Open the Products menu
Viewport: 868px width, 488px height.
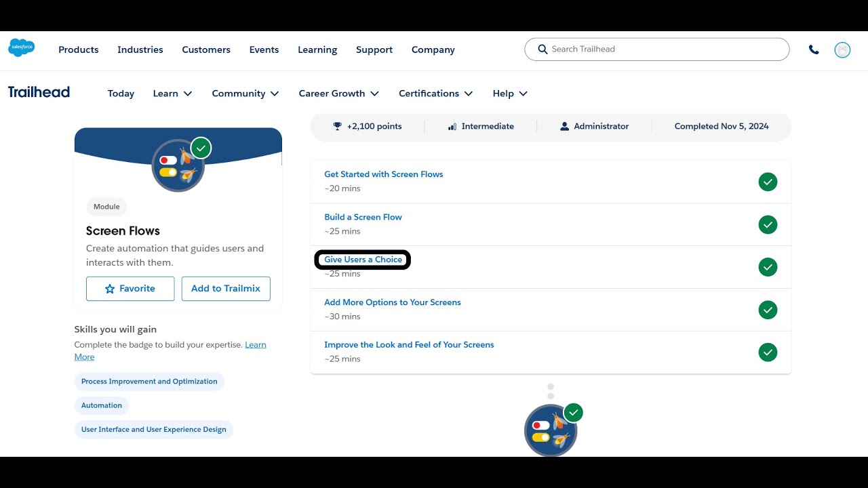79,49
